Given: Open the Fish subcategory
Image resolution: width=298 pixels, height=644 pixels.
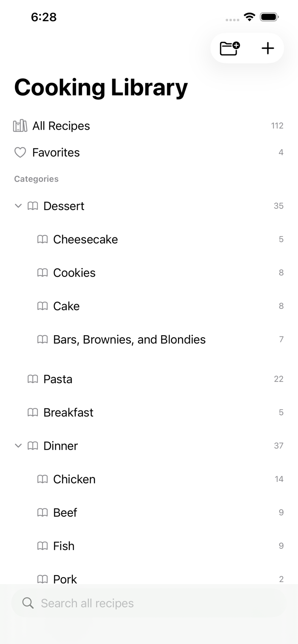Looking at the screenshot, I should [149, 546].
